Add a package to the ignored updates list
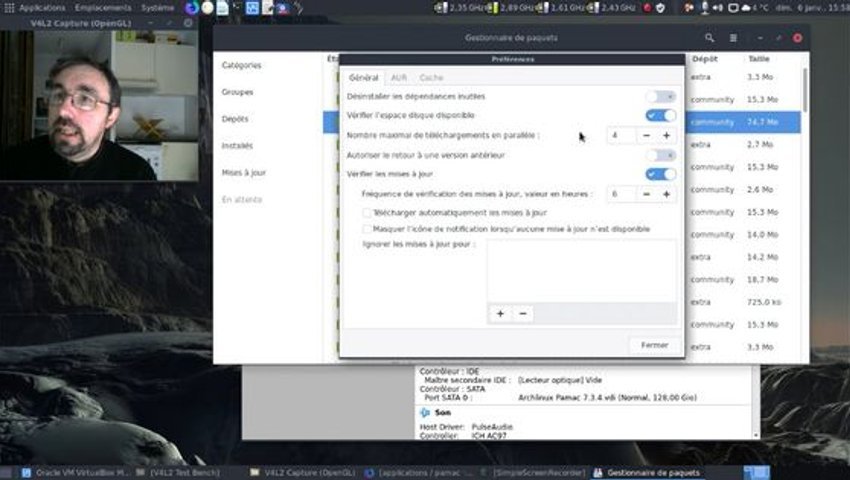 coord(500,313)
